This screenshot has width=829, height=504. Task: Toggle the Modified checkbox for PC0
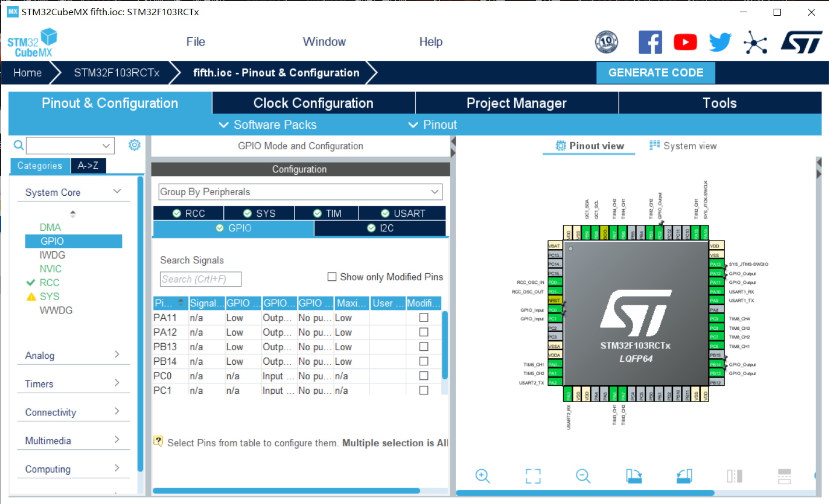coord(424,376)
